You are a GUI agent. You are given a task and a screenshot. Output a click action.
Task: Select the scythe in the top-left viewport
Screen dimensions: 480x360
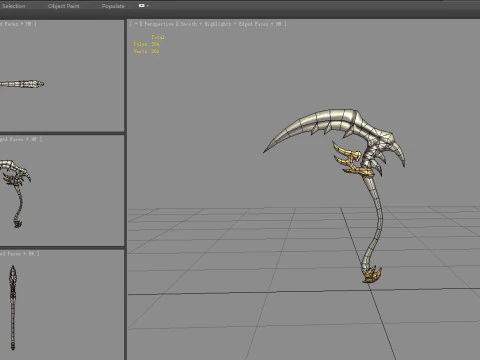[22, 84]
